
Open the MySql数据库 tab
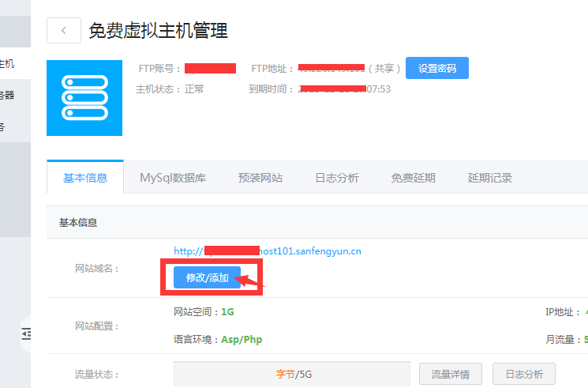tap(173, 178)
